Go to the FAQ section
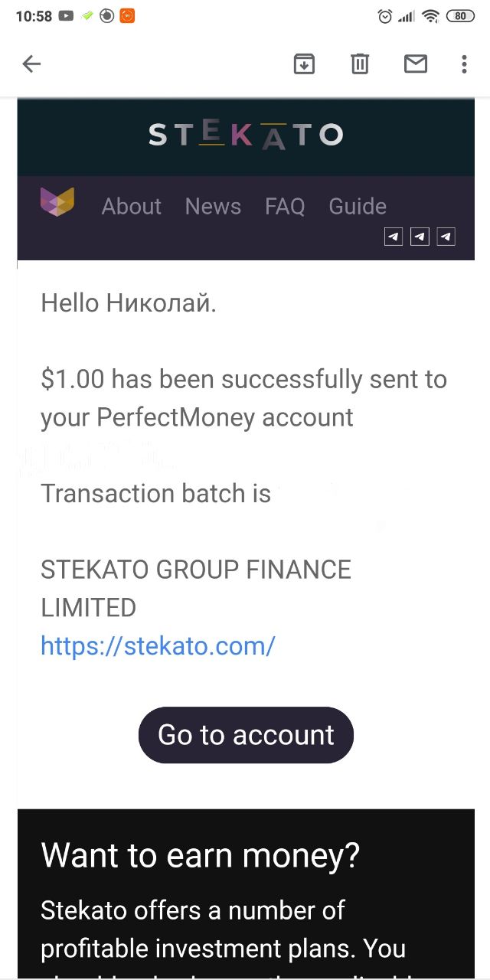 [x=285, y=206]
